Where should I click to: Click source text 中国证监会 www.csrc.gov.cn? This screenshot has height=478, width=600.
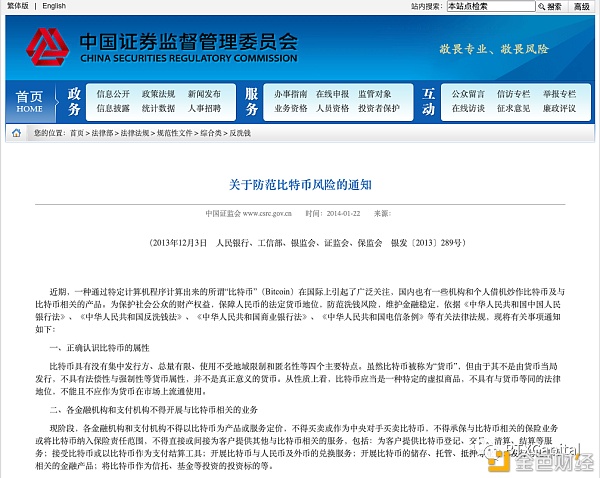point(248,214)
